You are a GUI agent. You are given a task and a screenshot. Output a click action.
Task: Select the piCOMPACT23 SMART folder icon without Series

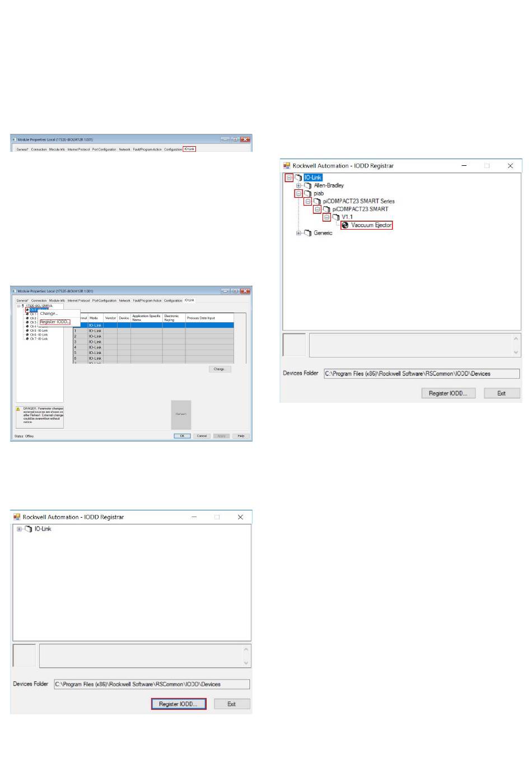(326, 209)
